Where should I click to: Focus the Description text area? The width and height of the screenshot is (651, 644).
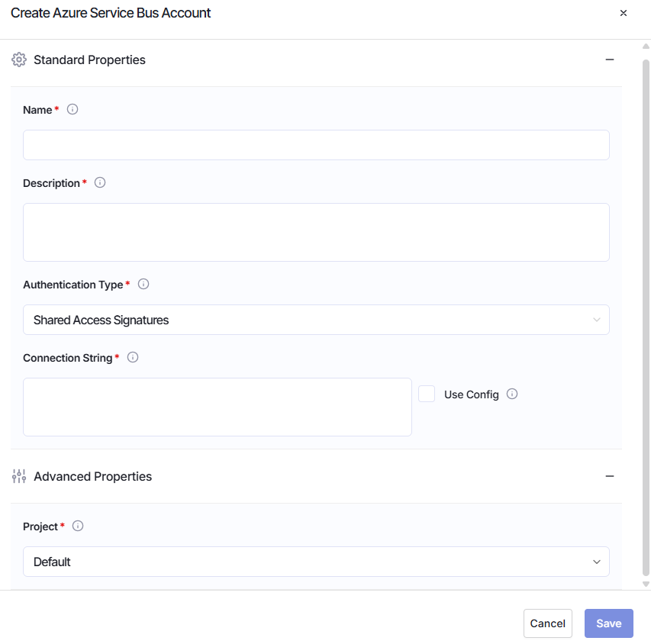(316, 232)
